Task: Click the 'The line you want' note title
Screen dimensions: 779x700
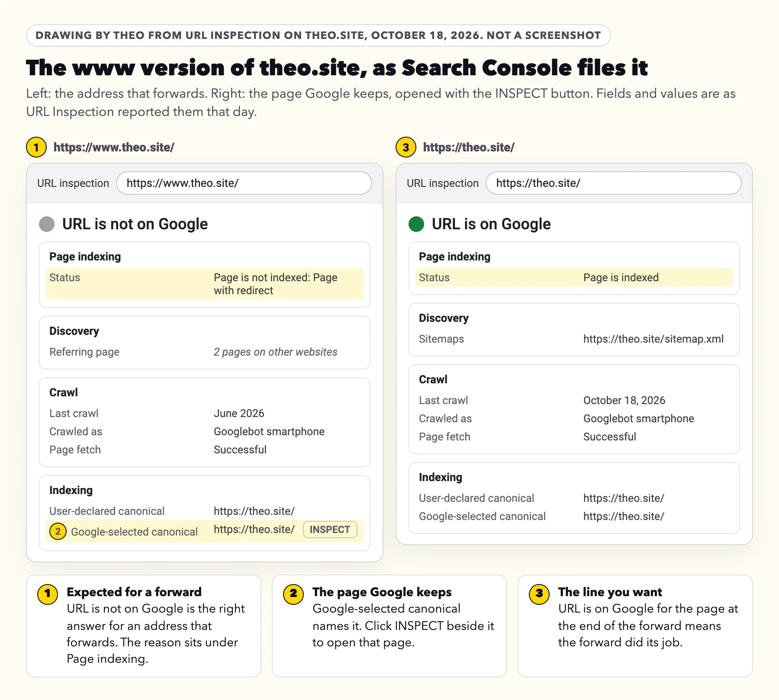Action: [610, 592]
